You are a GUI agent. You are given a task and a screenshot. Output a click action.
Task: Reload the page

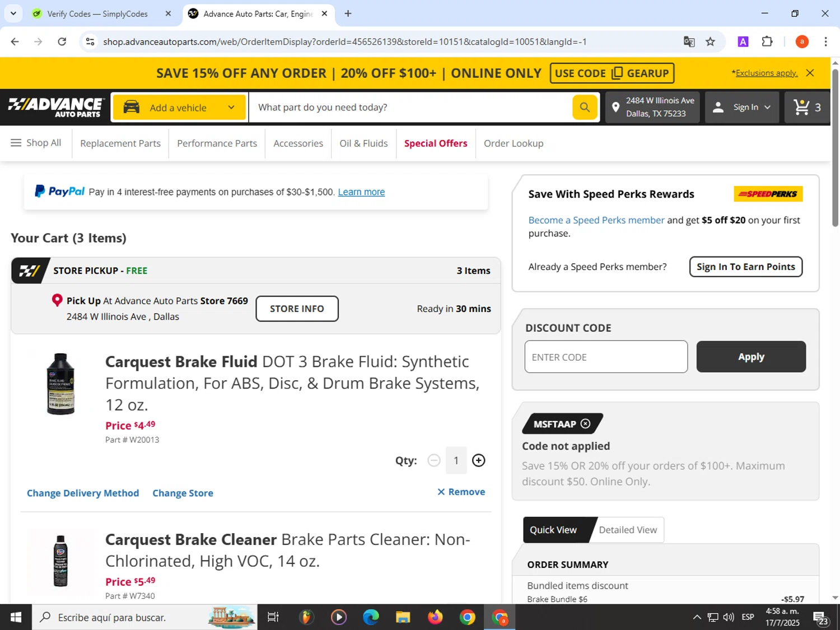(x=62, y=41)
